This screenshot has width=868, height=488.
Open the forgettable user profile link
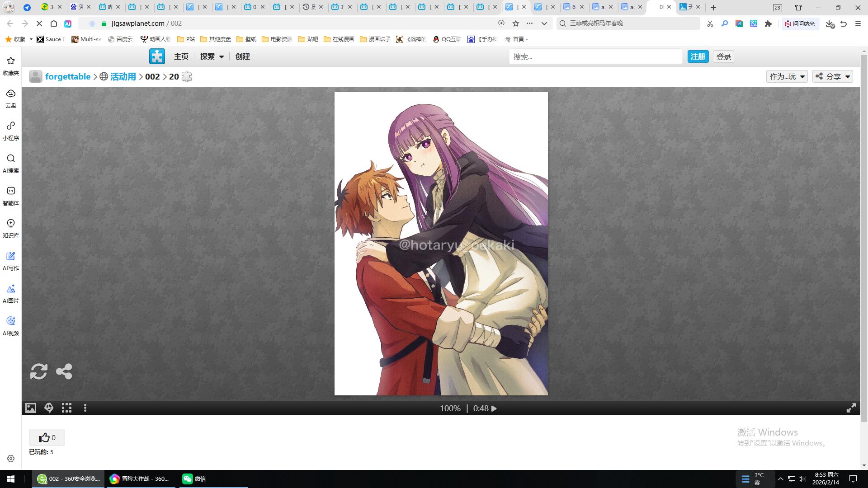(x=68, y=76)
